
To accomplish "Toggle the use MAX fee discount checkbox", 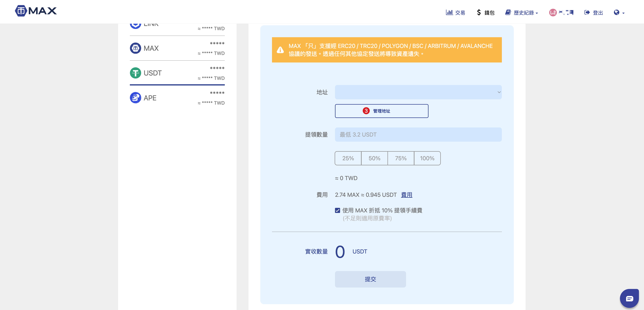I will [337, 210].
